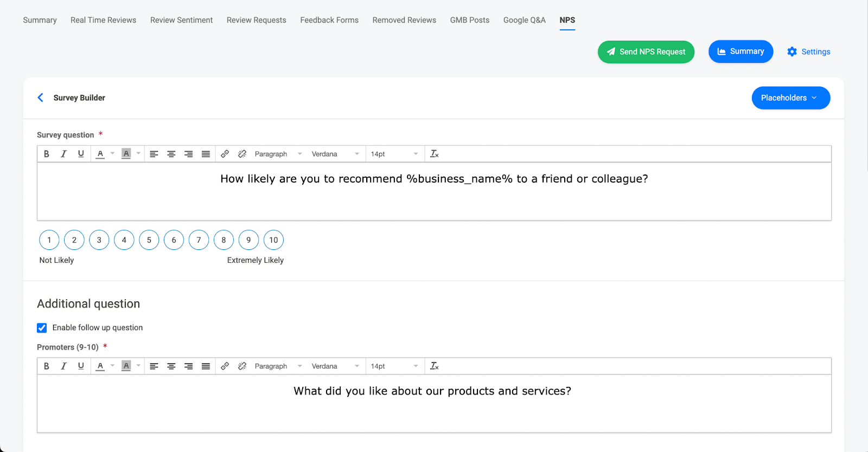Open Removed Reviews tab
The width and height of the screenshot is (868, 452).
(404, 20)
